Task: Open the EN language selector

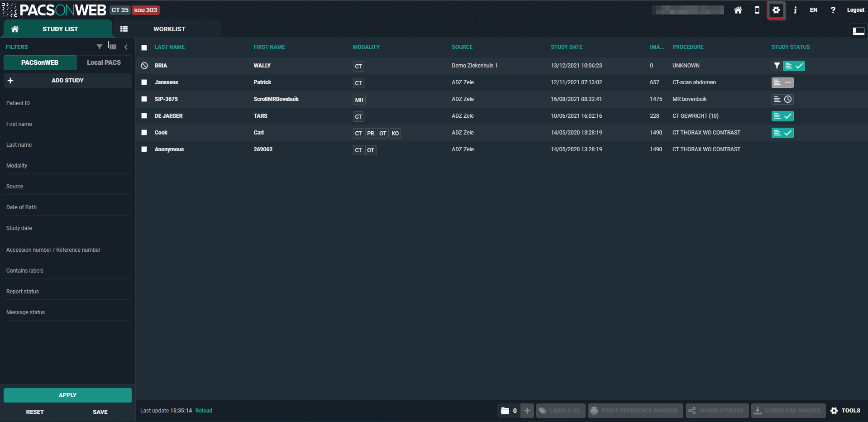Action: tap(813, 10)
